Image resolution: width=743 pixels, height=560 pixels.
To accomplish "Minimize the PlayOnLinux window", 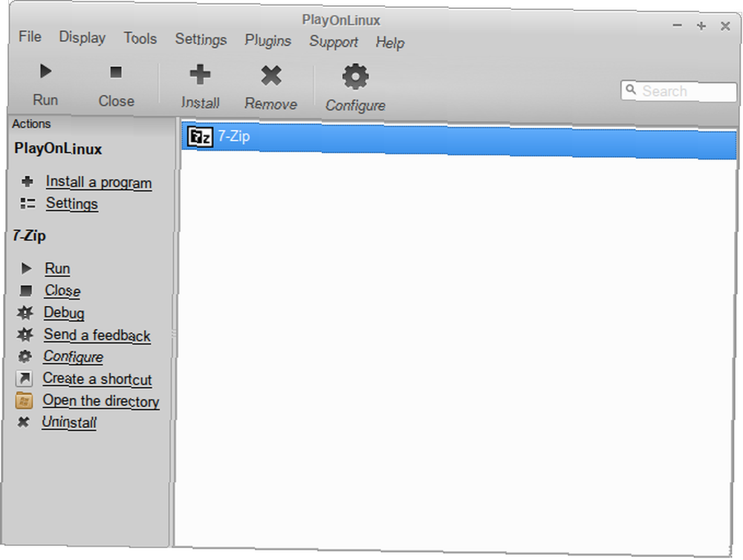I will 678,25.
